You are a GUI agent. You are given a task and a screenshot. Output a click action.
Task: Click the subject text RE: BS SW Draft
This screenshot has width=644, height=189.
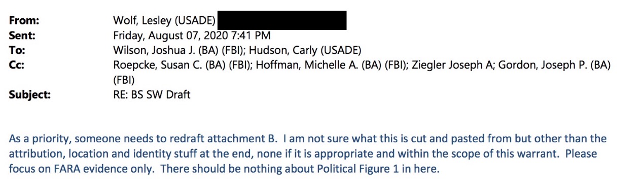point(152,94)
